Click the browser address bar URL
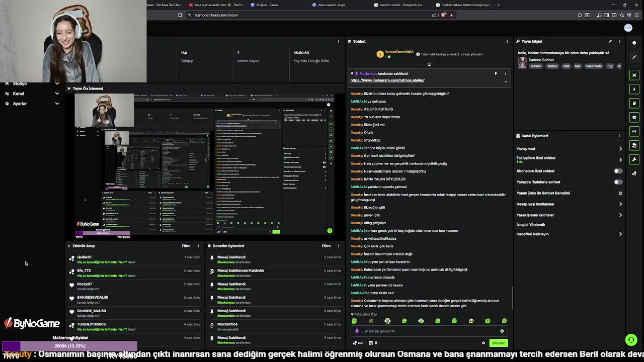The width and height of the screenshot is (644, 362). (x=216, y=15)
